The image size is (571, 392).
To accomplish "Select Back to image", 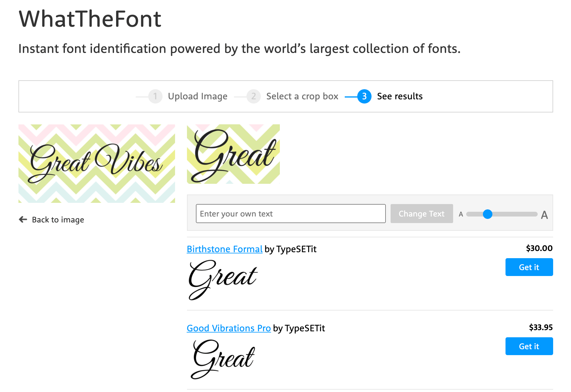I will (57, 219).
